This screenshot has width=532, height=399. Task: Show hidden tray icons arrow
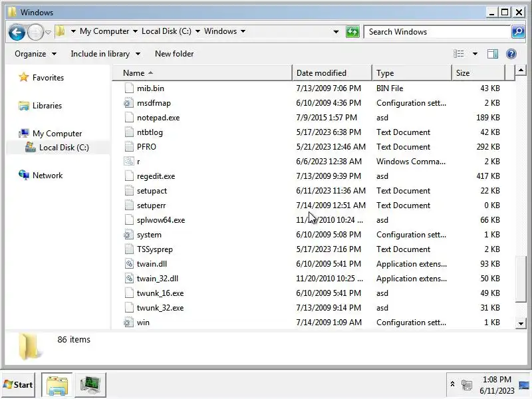click(x=452, y=384)
